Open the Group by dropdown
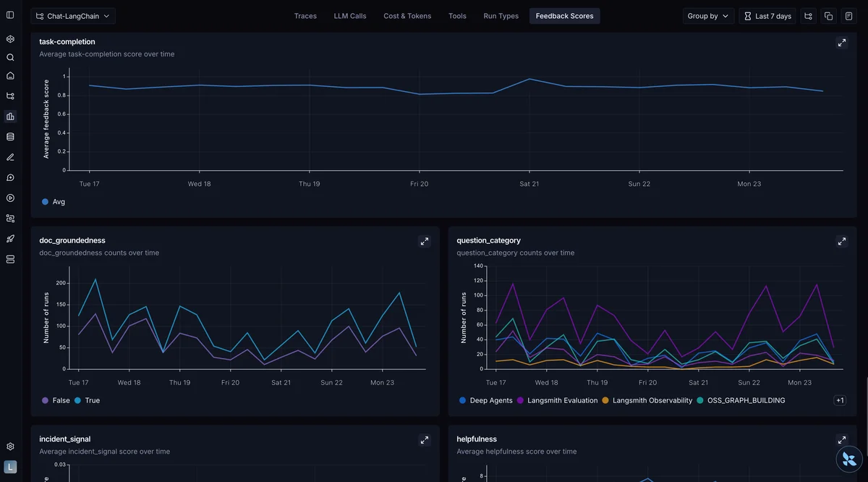Image resolution: width=868 pixels, height=482 pixels. pos(707,16)
